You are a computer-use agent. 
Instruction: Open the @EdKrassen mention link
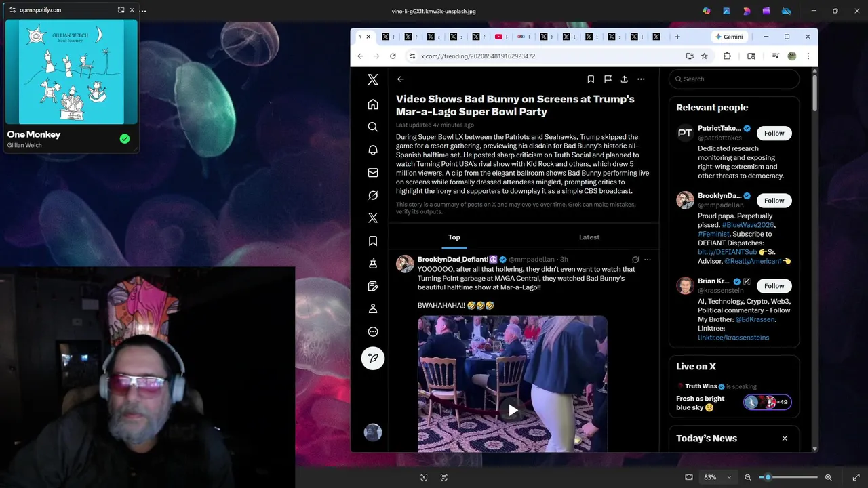pyautogui.click(x=755, y=319)
